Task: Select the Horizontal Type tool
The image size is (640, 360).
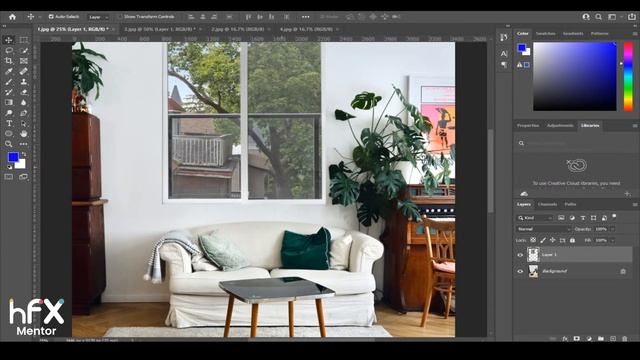Action: click(x=9, y=123)
